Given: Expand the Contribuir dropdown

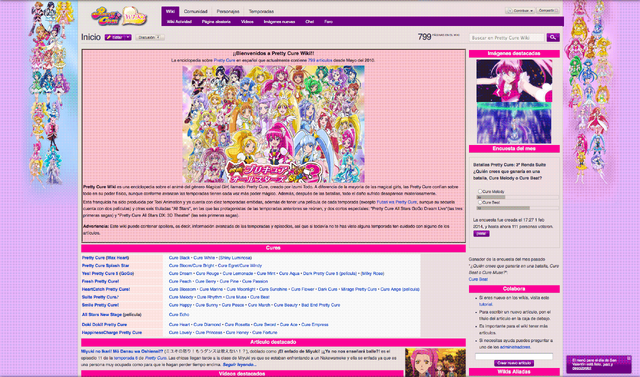Looking at the screenshot, I should click(520, 11).
